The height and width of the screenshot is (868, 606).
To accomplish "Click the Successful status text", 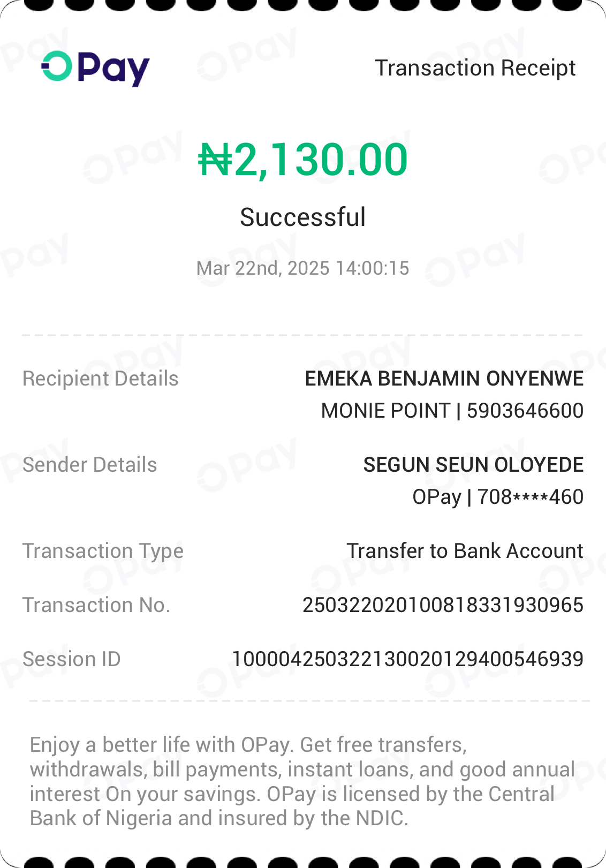I will pos(303,217).
